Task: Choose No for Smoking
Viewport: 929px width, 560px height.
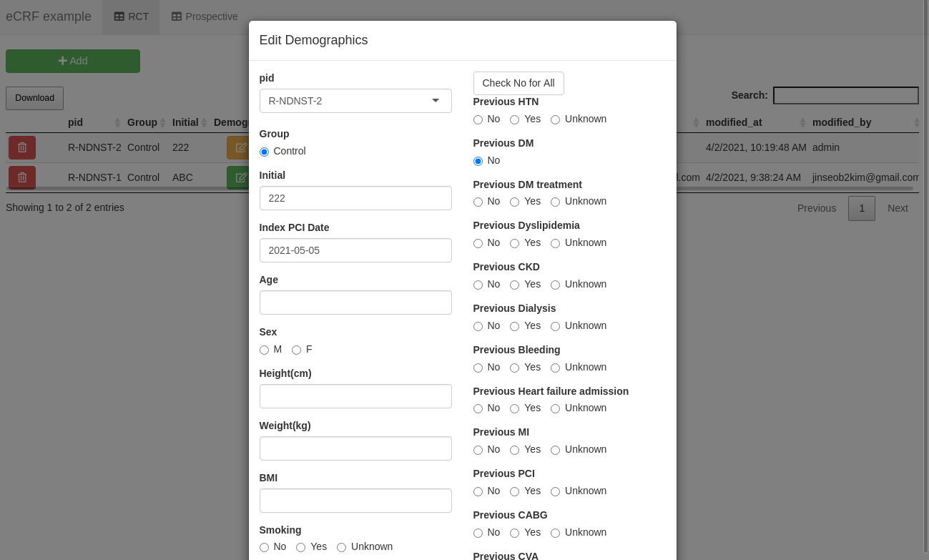Action: [x=265, y=547]
